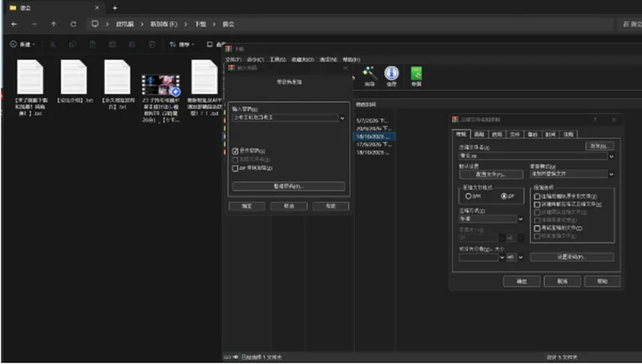642x364 pixels.
Task: Click the question mark help icon in archive dialog title
Action: tap(595, 120)
